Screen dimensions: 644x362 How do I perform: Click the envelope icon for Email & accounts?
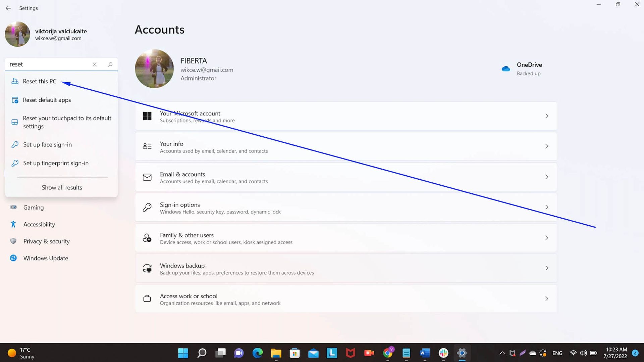[x=147, y=177]
